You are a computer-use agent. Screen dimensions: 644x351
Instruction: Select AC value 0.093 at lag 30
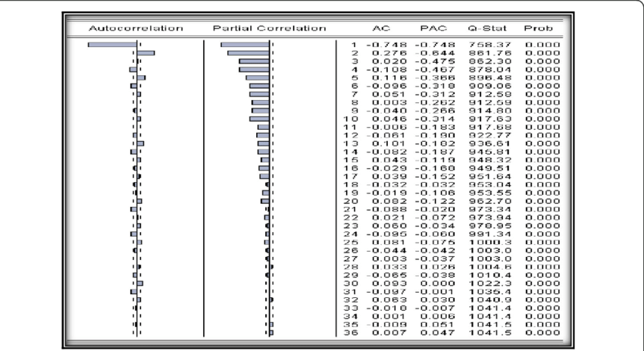[x=389, y=284]
